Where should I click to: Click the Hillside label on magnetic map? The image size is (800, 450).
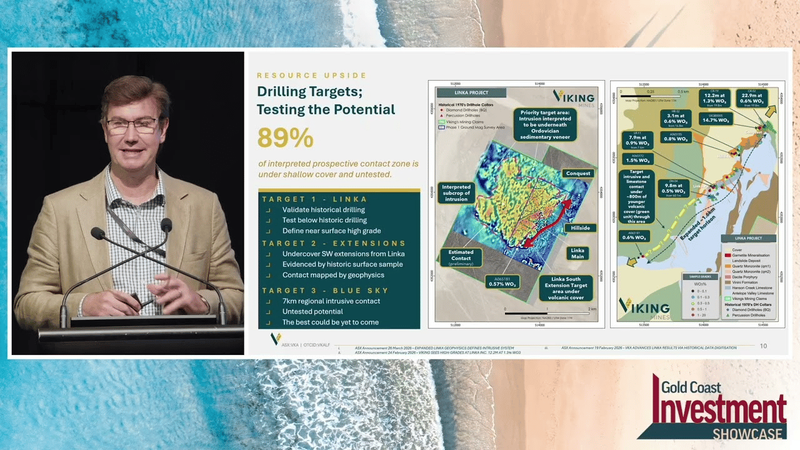pos(580,228)
